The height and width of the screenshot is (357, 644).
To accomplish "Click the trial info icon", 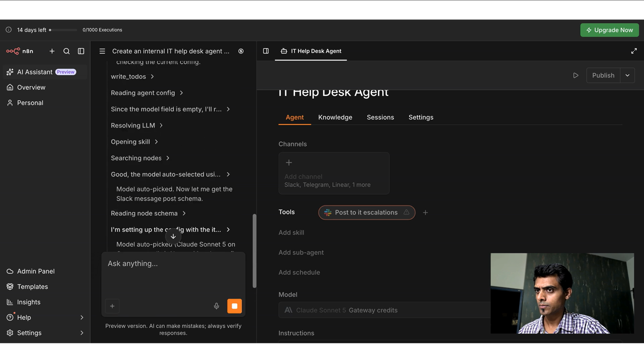I will [x=9, y=30].
